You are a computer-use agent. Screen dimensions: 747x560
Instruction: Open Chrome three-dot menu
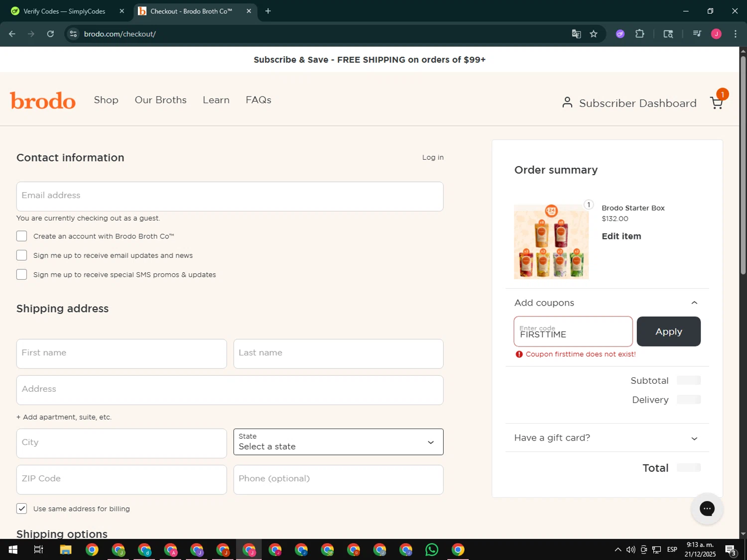pos(735,34)
